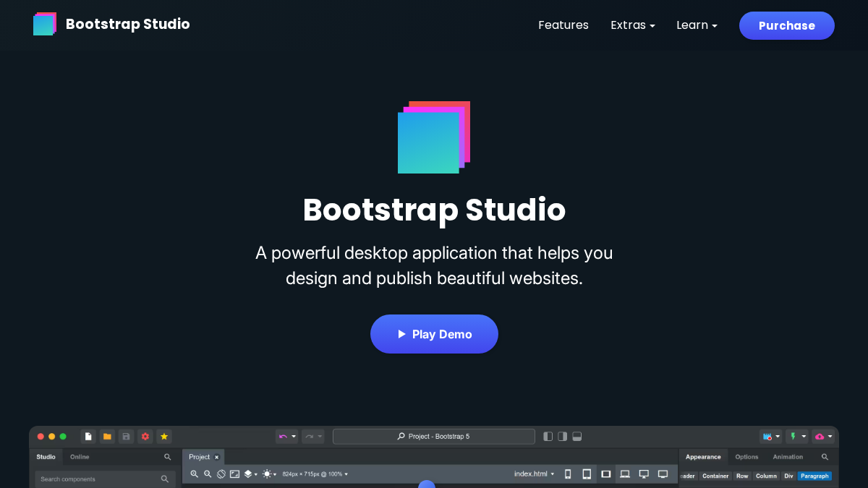Select the Div breadcrumb
This screenshot has width=868, height=488.
[x=788, y=476]
